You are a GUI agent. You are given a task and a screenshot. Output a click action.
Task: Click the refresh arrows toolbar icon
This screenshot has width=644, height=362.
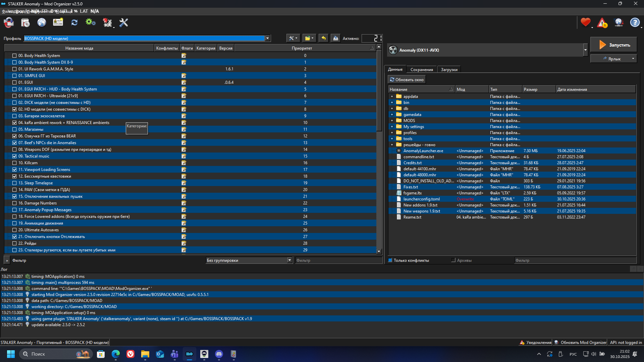(x=74, y=22)
